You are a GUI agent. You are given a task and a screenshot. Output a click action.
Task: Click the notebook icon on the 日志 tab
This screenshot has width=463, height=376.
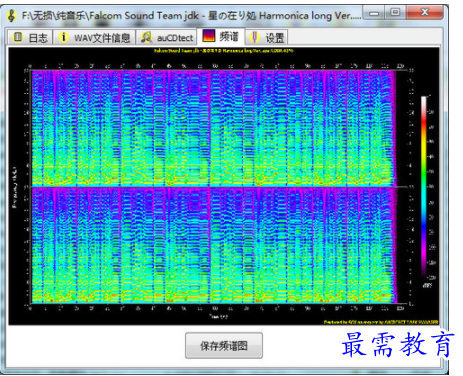[17, 37]
